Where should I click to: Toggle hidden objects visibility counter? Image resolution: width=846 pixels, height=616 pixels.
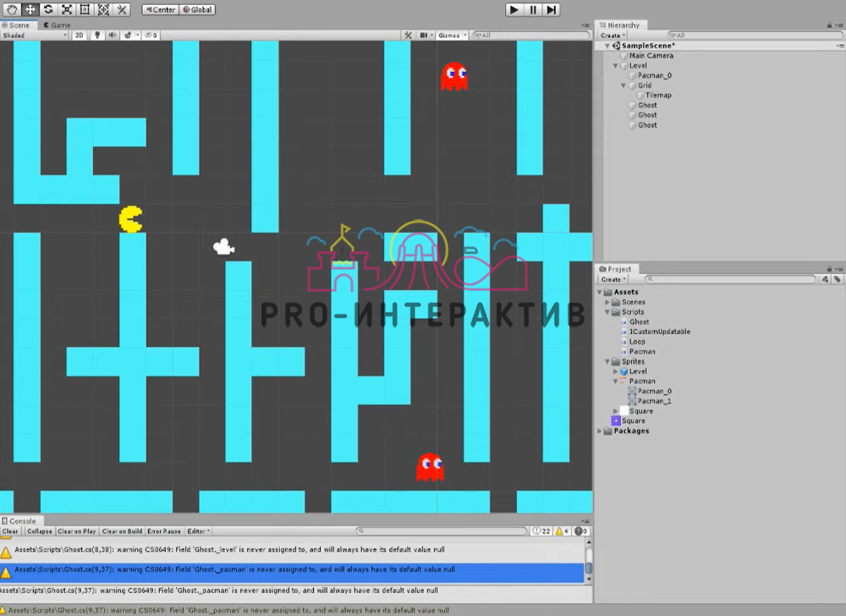pyautogui.click(x=151, y=35)
